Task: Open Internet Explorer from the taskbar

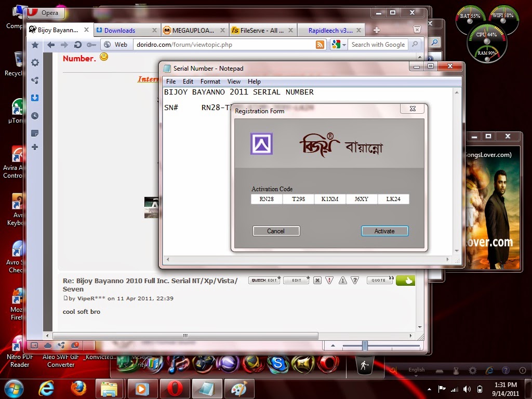Action: click(x=46, y=389)
